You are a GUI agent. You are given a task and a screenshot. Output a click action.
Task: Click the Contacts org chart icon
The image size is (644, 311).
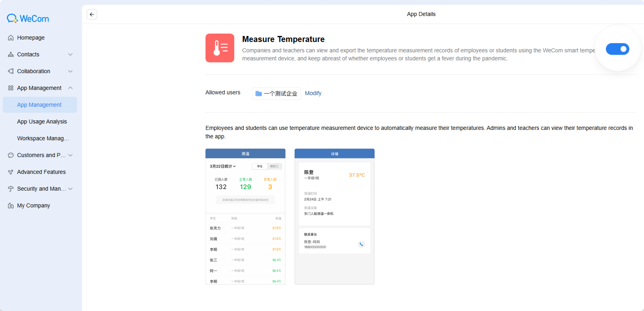click(x=11, y=54)
